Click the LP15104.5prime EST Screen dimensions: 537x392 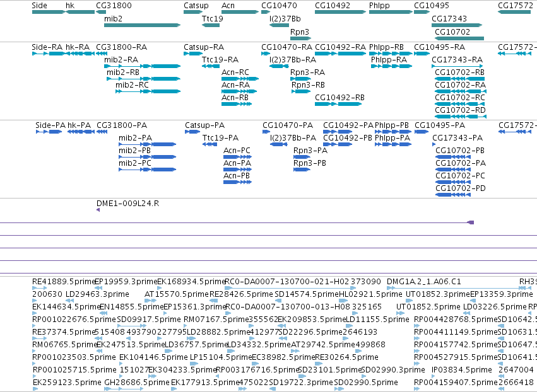coord(194,364)
